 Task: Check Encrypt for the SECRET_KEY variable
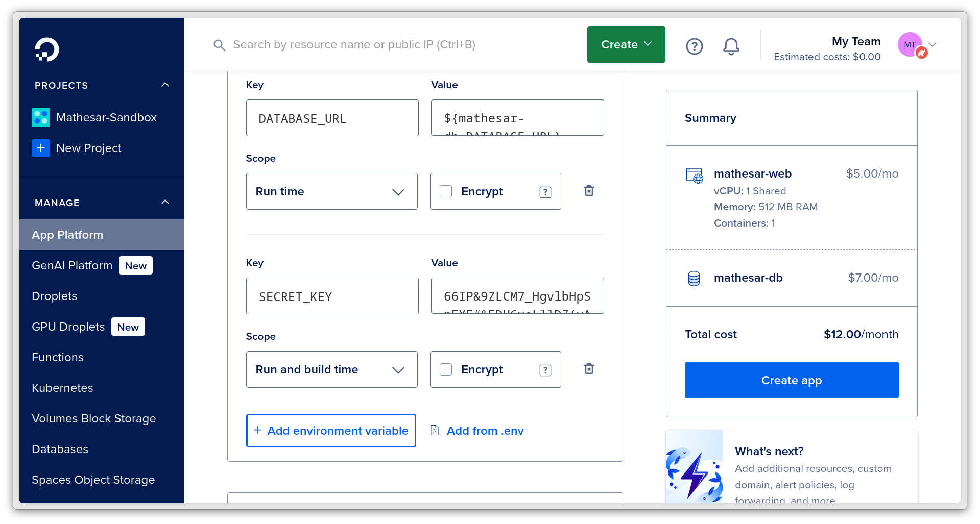tap(446, 369)
